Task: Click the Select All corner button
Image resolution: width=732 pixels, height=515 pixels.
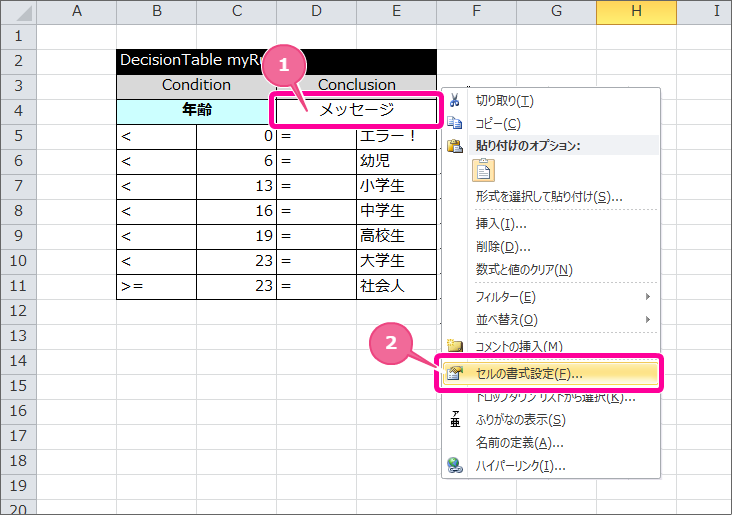Action: click(19, 12)
